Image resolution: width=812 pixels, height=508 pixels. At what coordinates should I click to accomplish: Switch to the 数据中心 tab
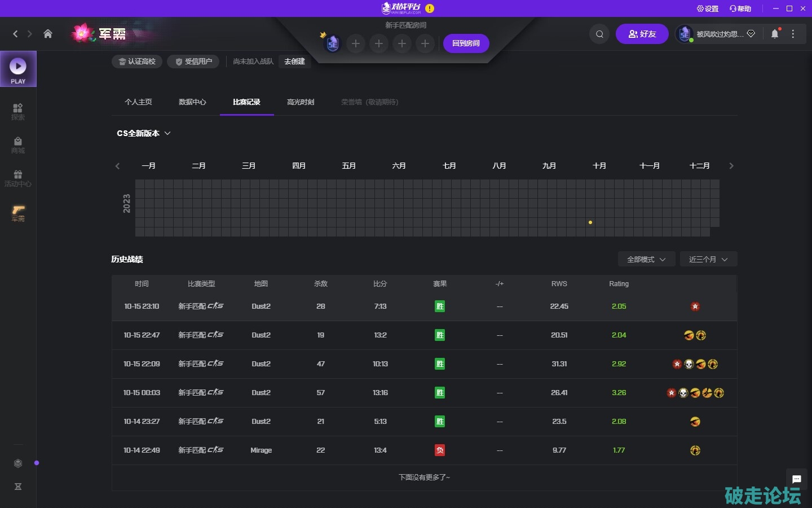point(192,102)
